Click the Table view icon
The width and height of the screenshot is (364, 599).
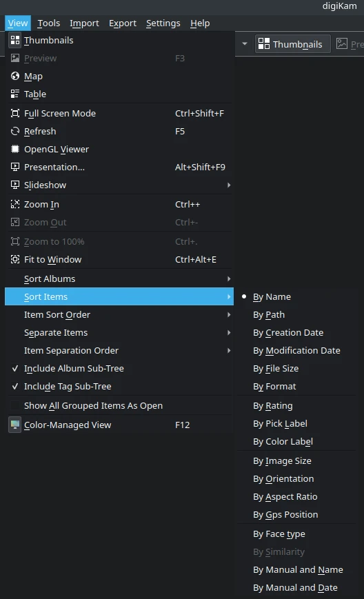click(15, 94)
